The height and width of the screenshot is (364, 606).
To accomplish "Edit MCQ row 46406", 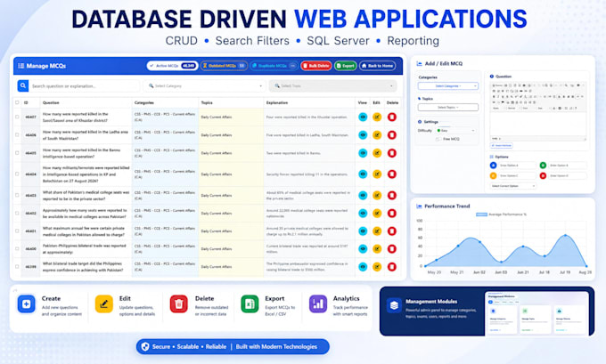I will click(x=377, y=135).
